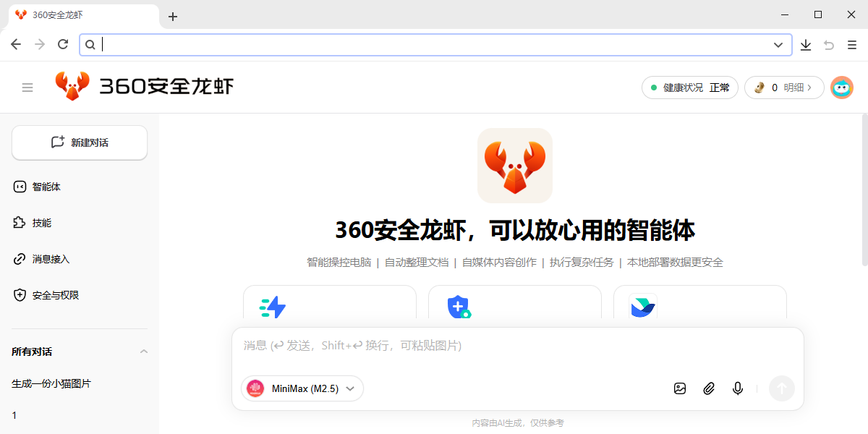
Task: Go to 技能 in the sidebar
Action: pos(42,223)
